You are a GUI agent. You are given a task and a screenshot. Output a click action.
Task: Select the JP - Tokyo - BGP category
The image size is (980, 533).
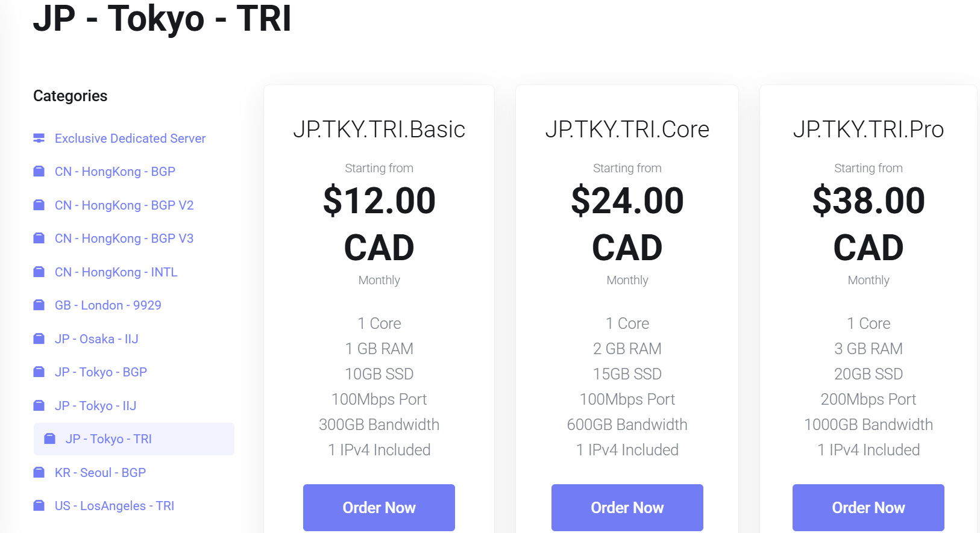[x=101, y=372]
